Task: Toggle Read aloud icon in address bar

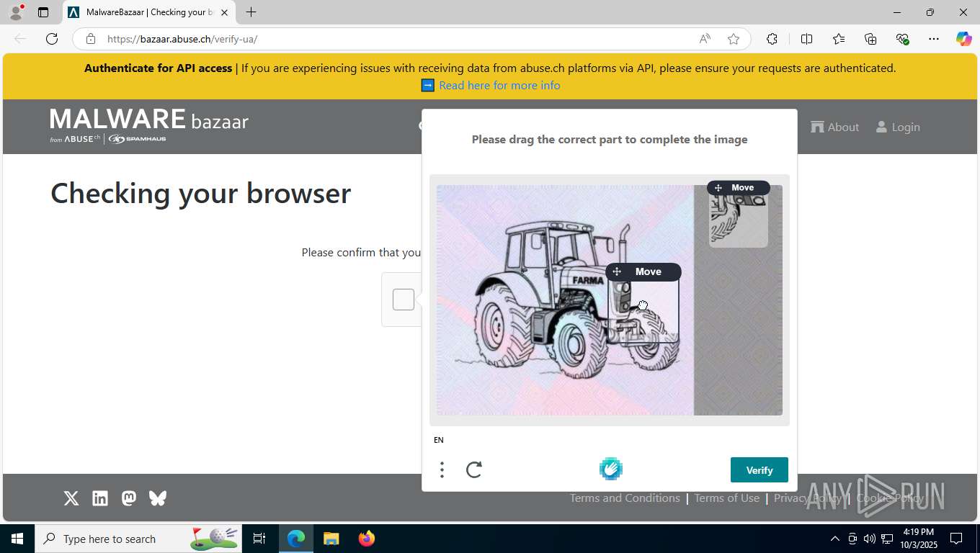Action: (x=705, y=39)
